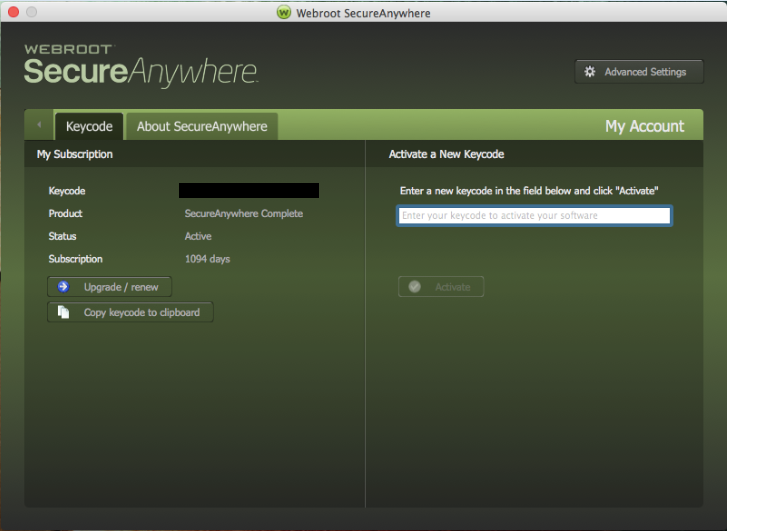Click the 'Active' status value
The width and height of the screenshot is (771, 531).
coord(198,236)
